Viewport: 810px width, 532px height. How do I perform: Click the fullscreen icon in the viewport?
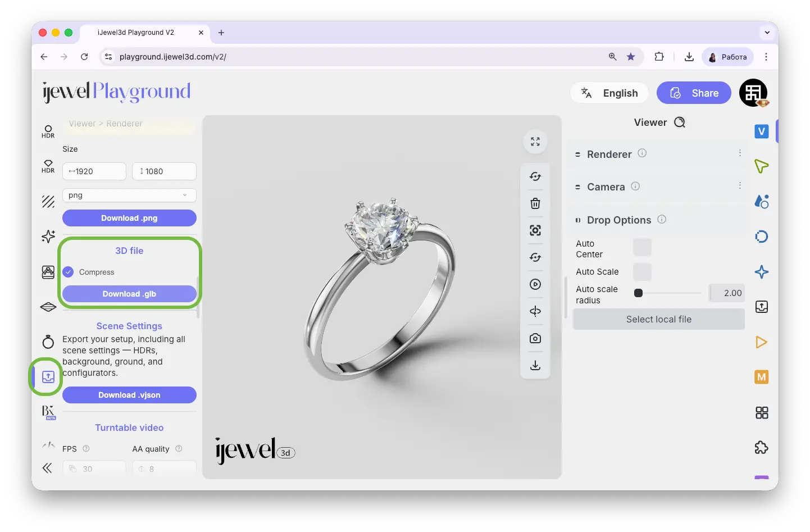tap(535, 142)
